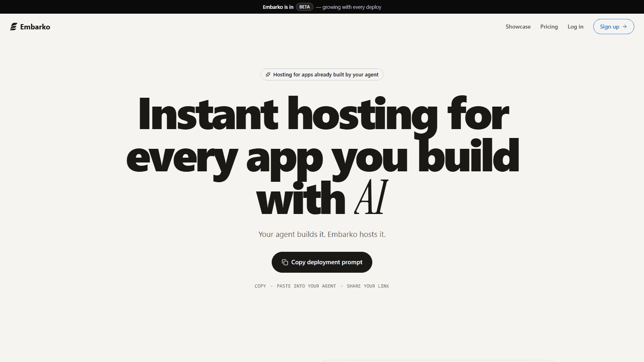Image resolution: width=644 pixels, height=362 pixels.
Task: Click 'SHARE YOUR LINK' step label
Action: click(x=368, y=286)
